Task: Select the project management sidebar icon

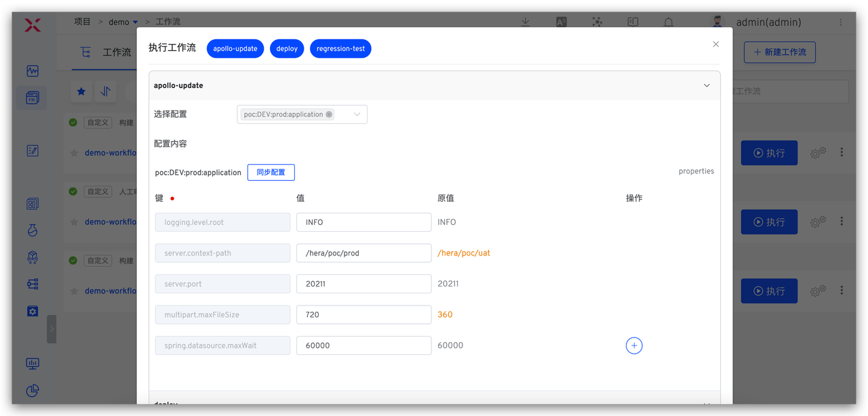Action: pyautogui.click(x=32, y=97)
